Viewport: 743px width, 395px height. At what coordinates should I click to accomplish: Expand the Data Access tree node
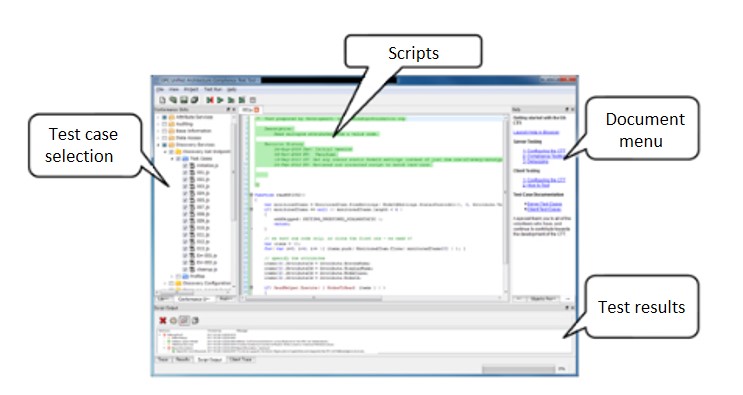coord(158,138)
